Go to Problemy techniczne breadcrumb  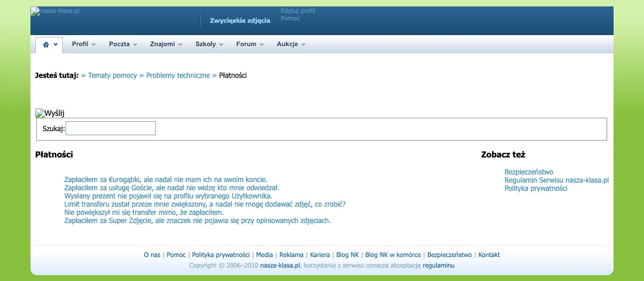178,76
